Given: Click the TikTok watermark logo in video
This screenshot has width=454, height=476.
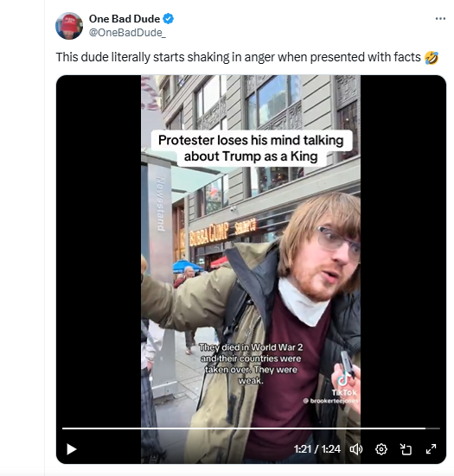Looking at the screenshot, I should (x=344, y=385).
